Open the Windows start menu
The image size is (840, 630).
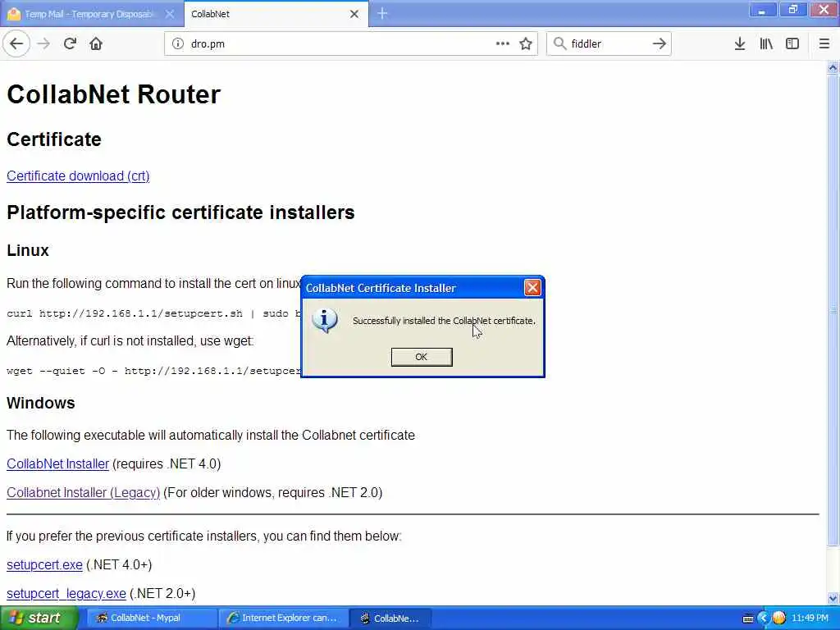point(38,618)
